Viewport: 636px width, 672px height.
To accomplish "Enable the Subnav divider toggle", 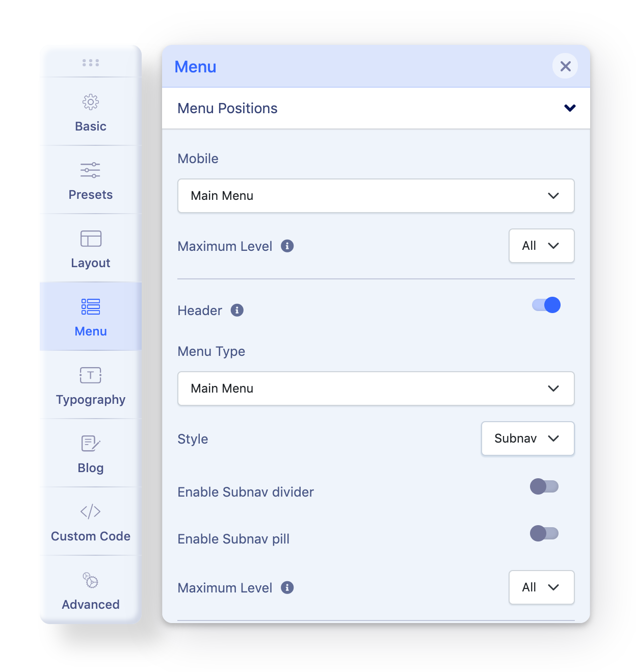I will 544,486.
